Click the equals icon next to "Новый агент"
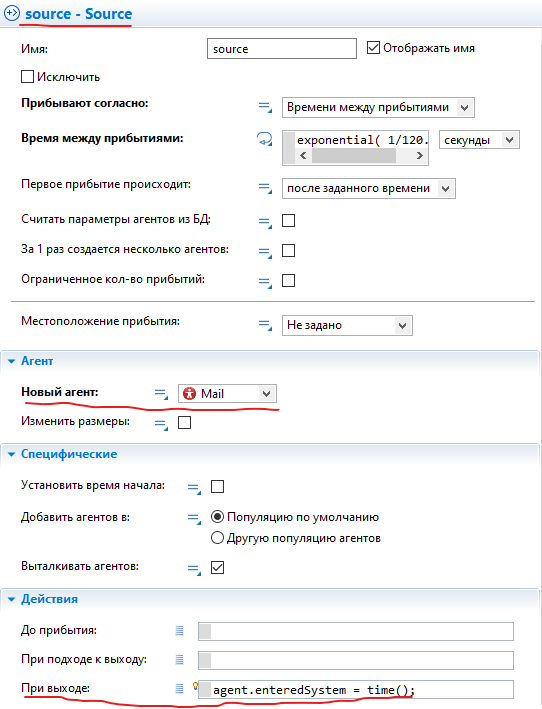Image resolution: width=542 pixels, height=709 pixels. point(161,394)
